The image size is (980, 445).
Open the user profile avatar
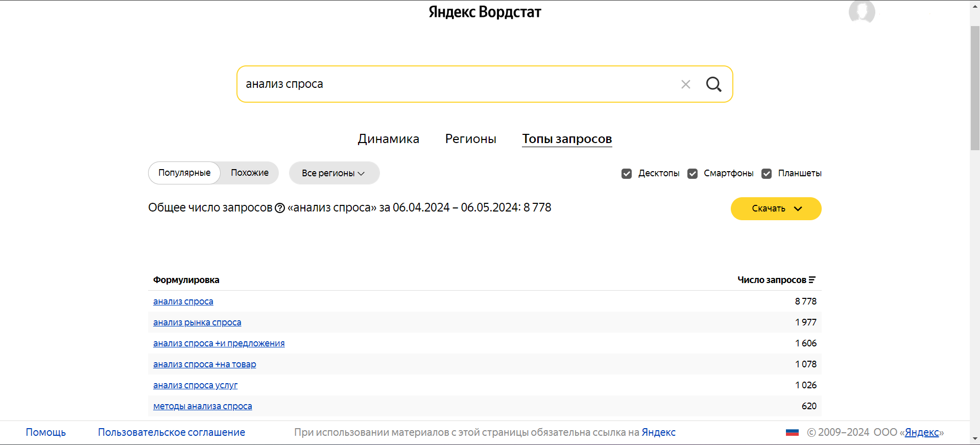(862, 11)
